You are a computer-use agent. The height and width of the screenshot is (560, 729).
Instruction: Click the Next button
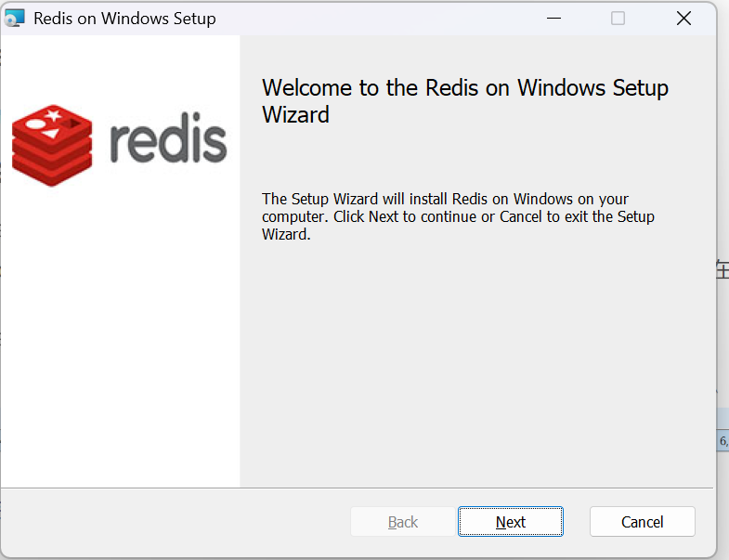(x=511, y=521)
